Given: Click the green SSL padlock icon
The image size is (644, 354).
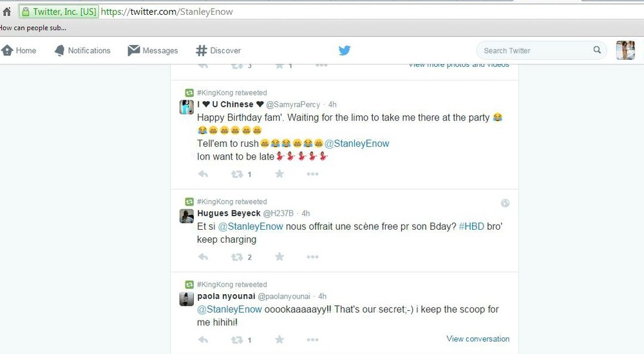Looking at the screenshot, I should pos(26,12).
